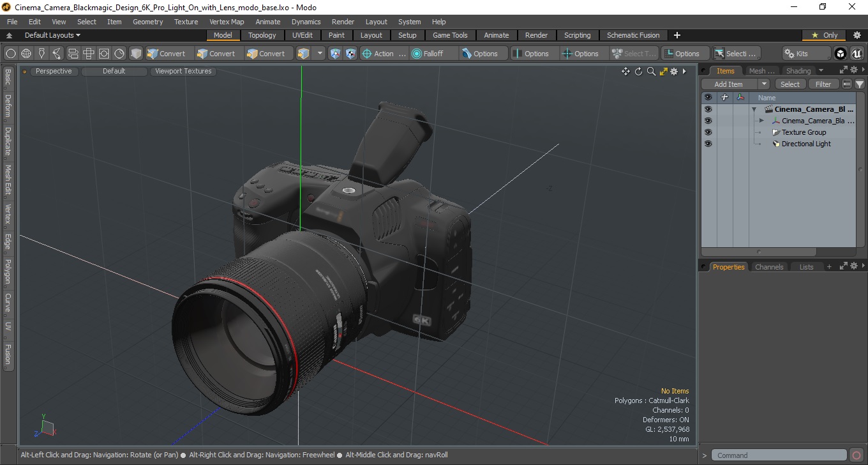Switch to the Schematic Fusion tab
Screen dimensions: 868x465
pos(633,35)
